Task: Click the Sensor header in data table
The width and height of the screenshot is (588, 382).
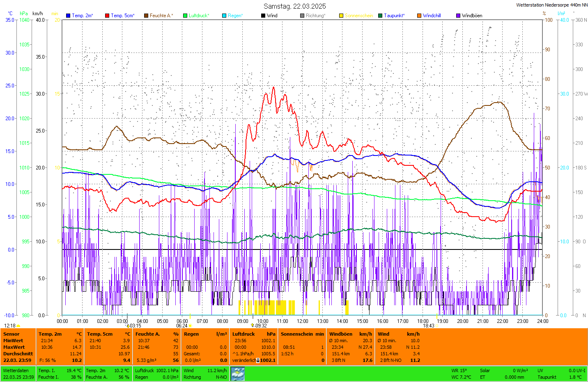Action: (11, 334)
